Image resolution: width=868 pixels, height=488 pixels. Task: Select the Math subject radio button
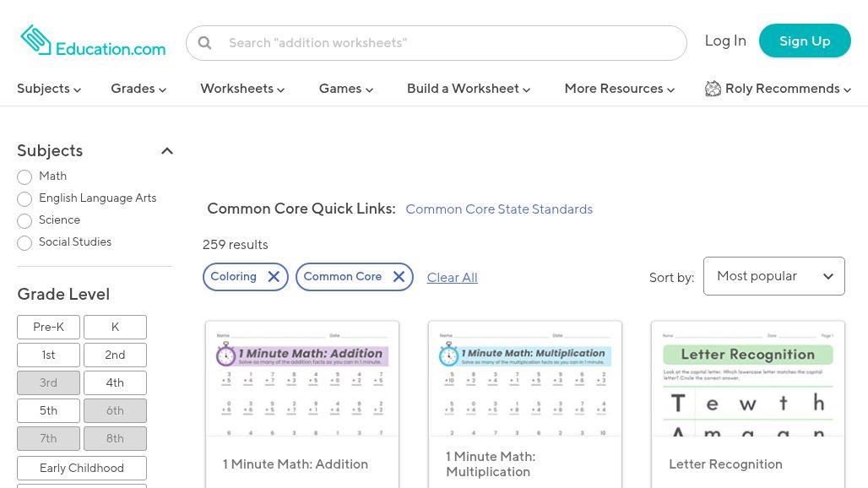coord(24,177)
